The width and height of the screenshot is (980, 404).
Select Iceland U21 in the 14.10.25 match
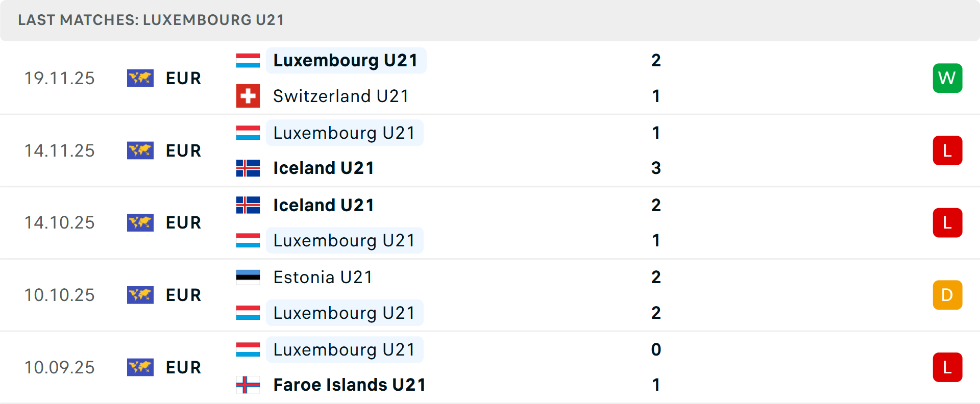pyautogui.click(x=324, y=205)
